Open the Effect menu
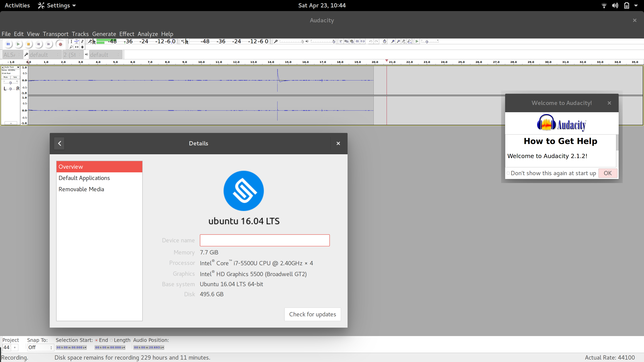The width and height of the screenshot is (644, 362). [x=127, y=34]
